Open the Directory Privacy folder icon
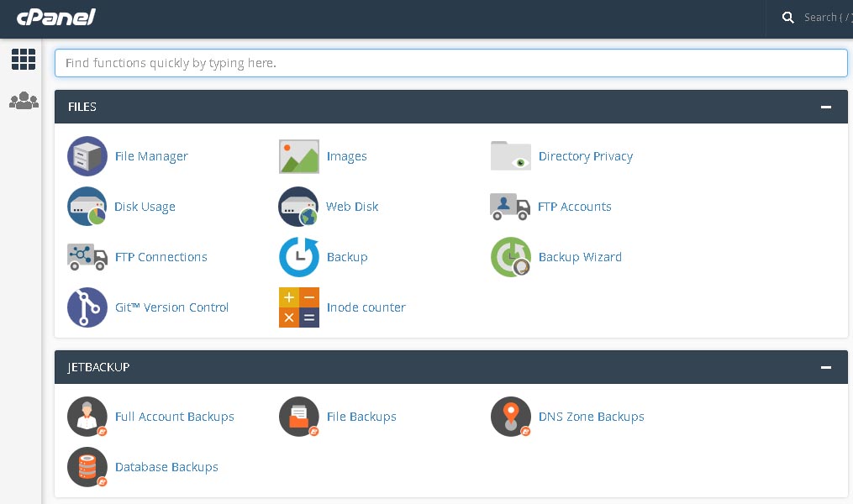This screenshot has height=504, width=853. (510, 156)
